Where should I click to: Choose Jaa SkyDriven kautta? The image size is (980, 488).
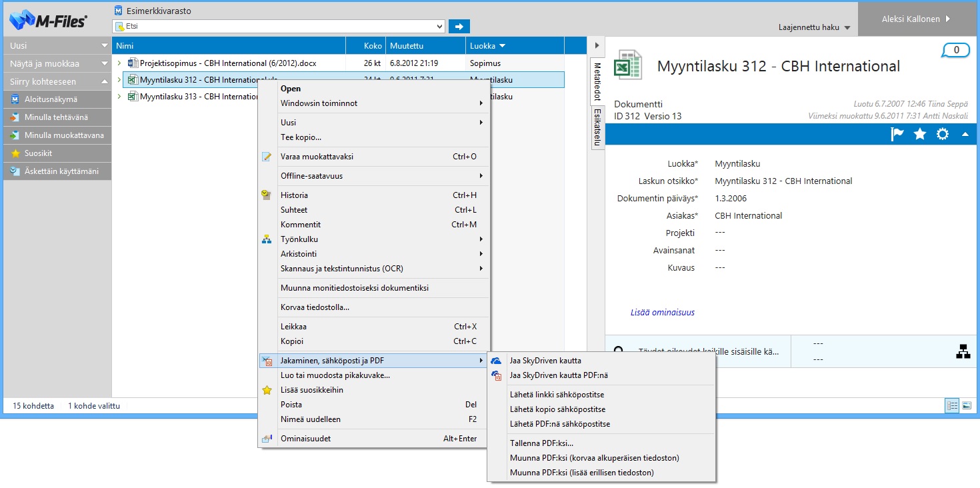tap(602, 361)
